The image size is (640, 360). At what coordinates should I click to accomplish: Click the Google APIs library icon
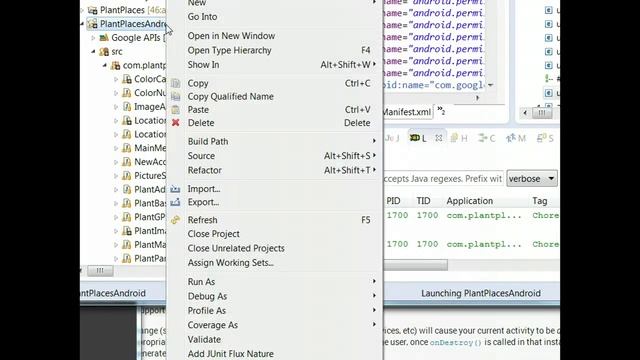pos(104,38)
